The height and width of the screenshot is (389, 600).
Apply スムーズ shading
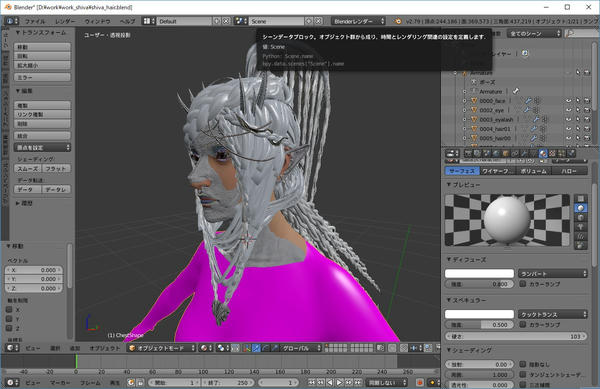(x=28, y=168)
